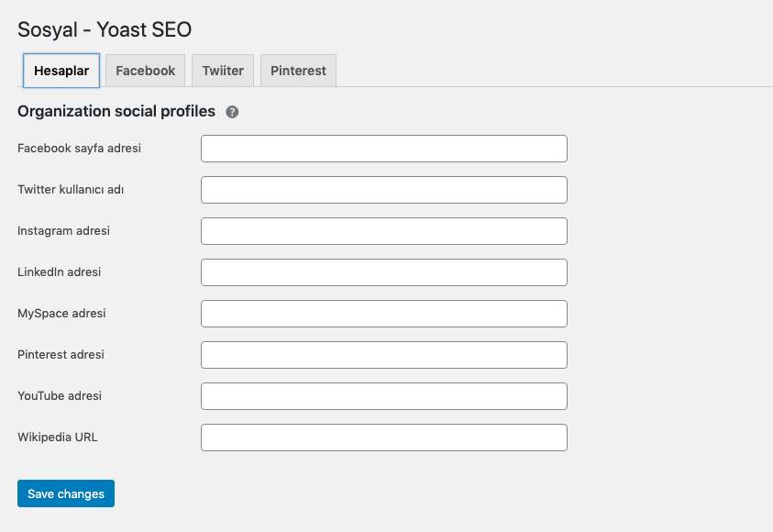Click the "Instagram adresi" label text

point(63,231)
